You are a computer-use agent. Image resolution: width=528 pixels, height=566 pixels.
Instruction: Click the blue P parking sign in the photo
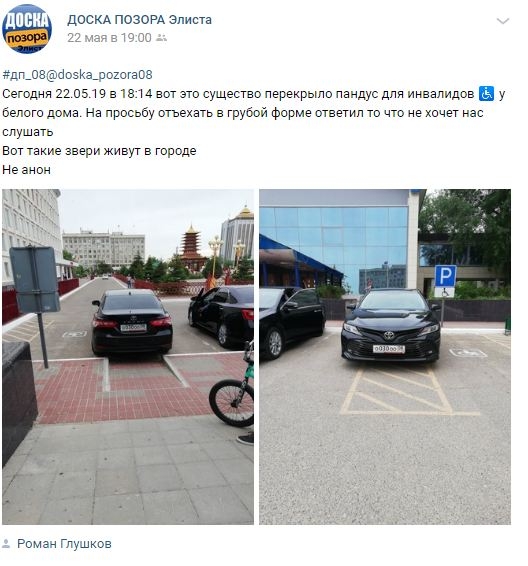[445, 277]
